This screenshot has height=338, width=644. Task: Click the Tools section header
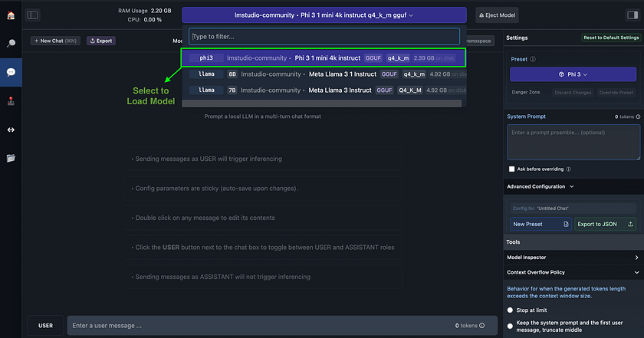[x=573, y=242]
